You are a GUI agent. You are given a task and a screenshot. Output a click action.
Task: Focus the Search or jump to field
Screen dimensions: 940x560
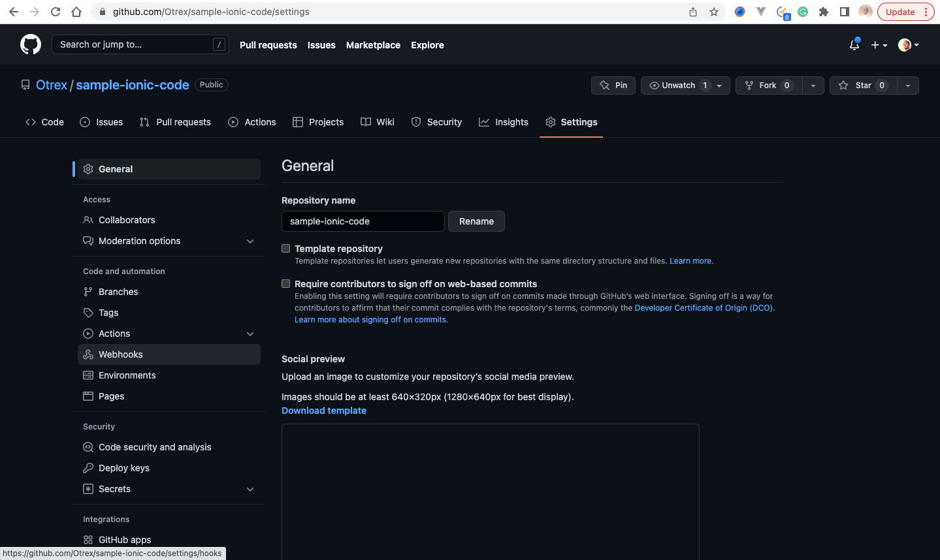click(x=140, y=44)
